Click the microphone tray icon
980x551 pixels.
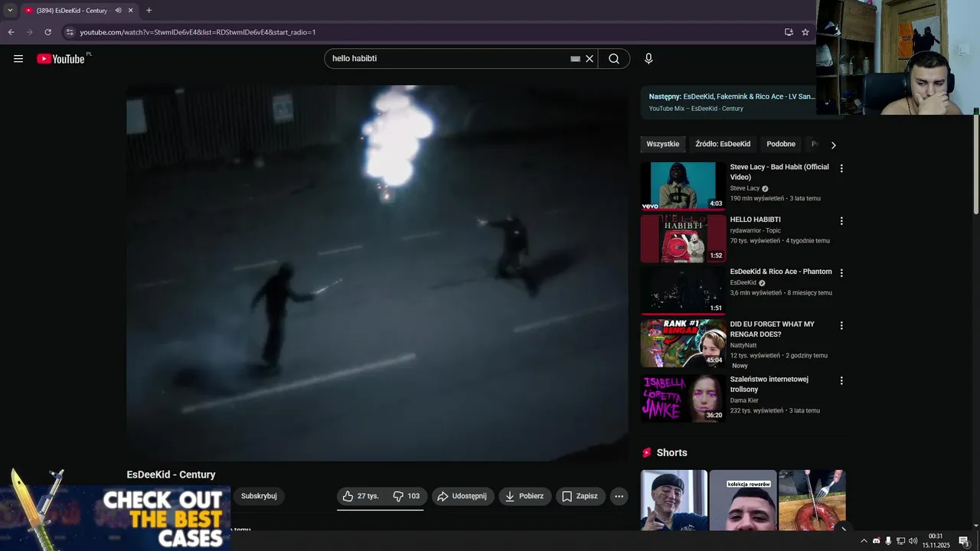tap(888, 541)
